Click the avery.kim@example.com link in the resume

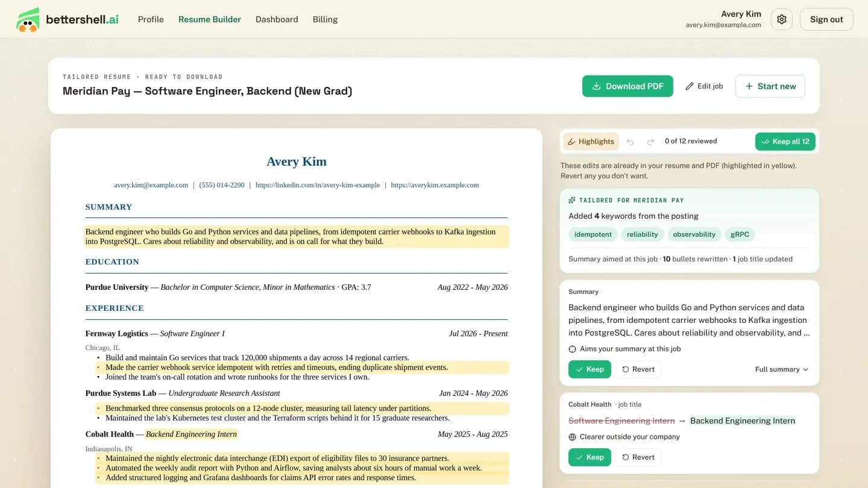click(151, 185)
